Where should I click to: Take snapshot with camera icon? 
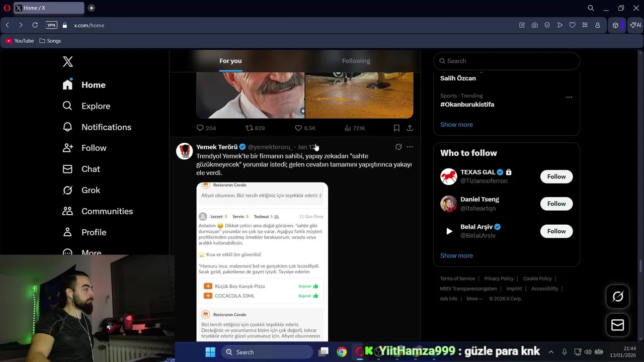coord(534,25)
